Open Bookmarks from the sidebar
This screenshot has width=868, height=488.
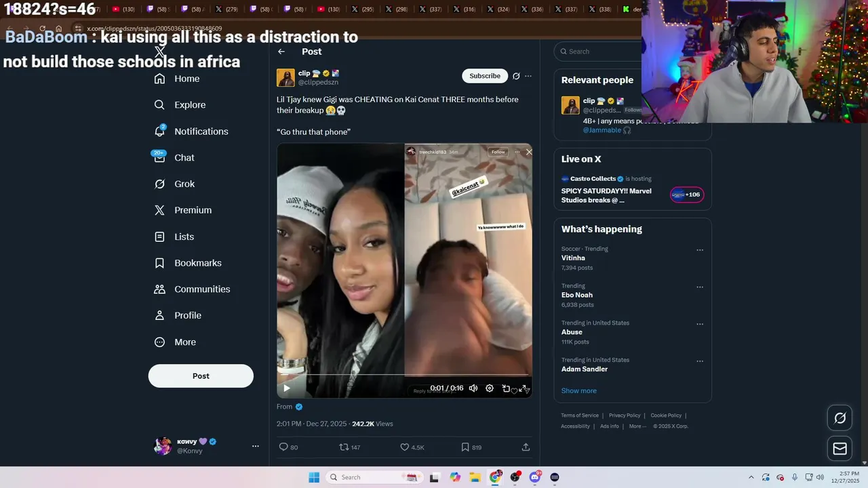(x=188, y=263)
